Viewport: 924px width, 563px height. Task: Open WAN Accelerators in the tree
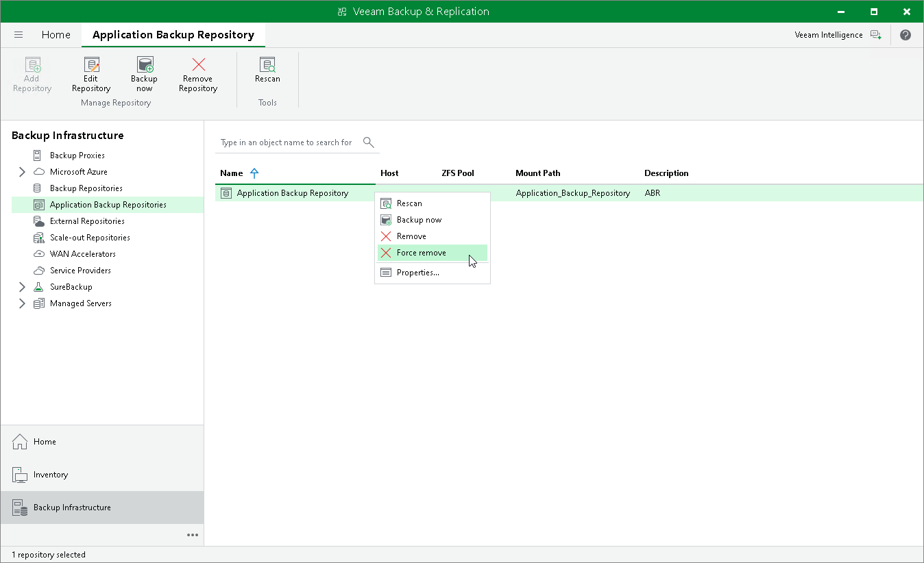83,254
